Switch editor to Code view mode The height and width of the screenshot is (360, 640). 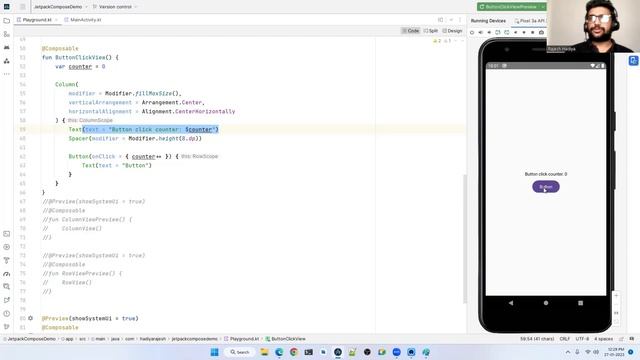411,31
